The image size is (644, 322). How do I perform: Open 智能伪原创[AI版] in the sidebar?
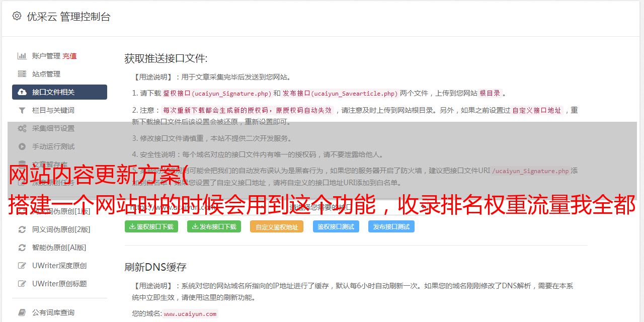click(x=59, y=248)
